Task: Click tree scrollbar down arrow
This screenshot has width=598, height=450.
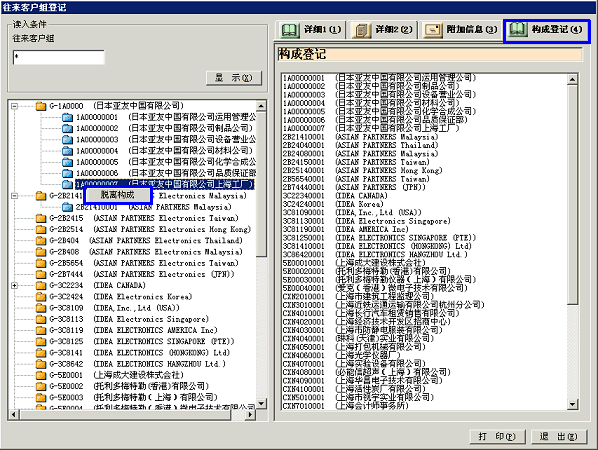Action: tap(261, 403)
